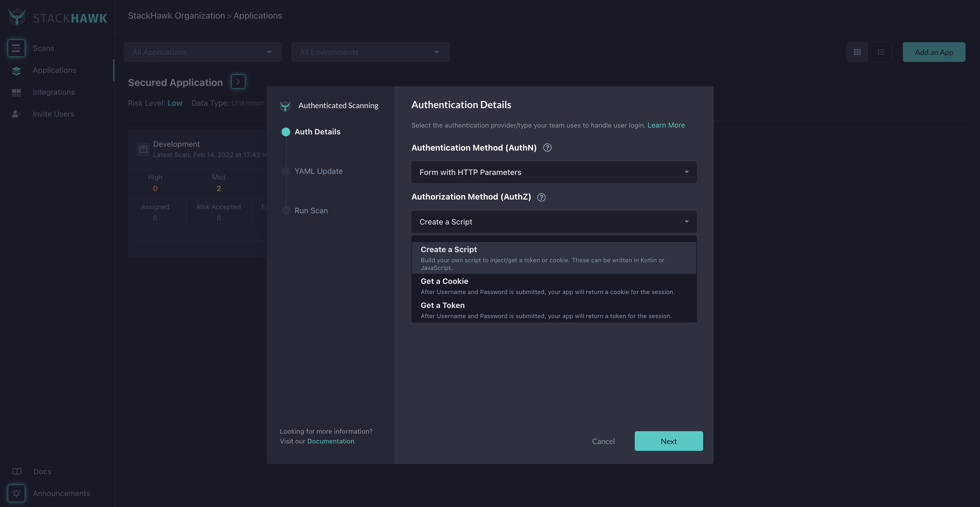Screen dimensions: 980x507
Task: Click the High findings count 0
Action: point(155,188)
